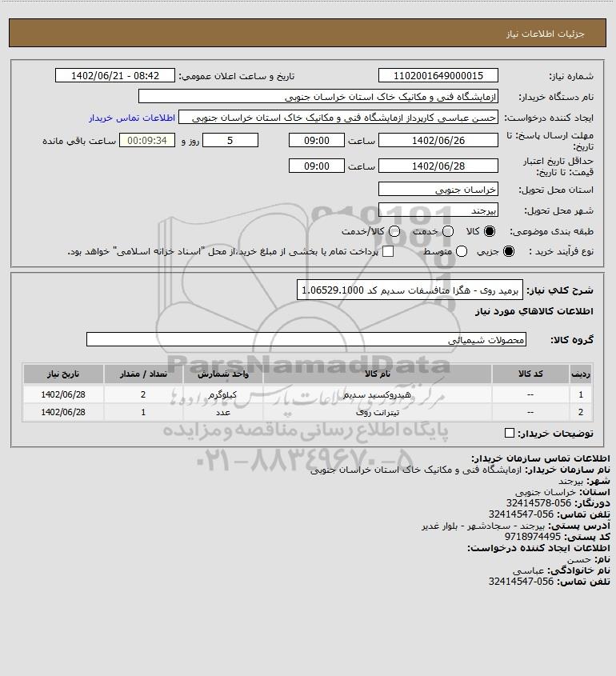This screenshot has width=616, height=676.
Task: Click the remaining time field 00:09:34
Action: tap(147, 141)
